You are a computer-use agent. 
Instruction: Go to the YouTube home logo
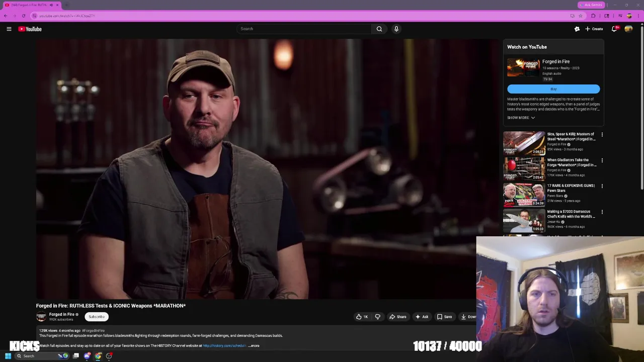pyautogui.click(x=30, y=29)
